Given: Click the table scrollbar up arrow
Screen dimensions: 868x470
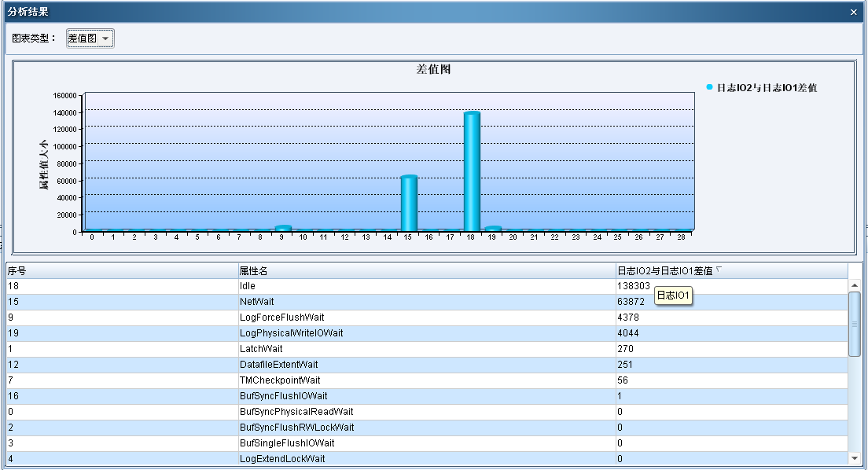Looking at the screenshot, I should [x=855, y=285].
